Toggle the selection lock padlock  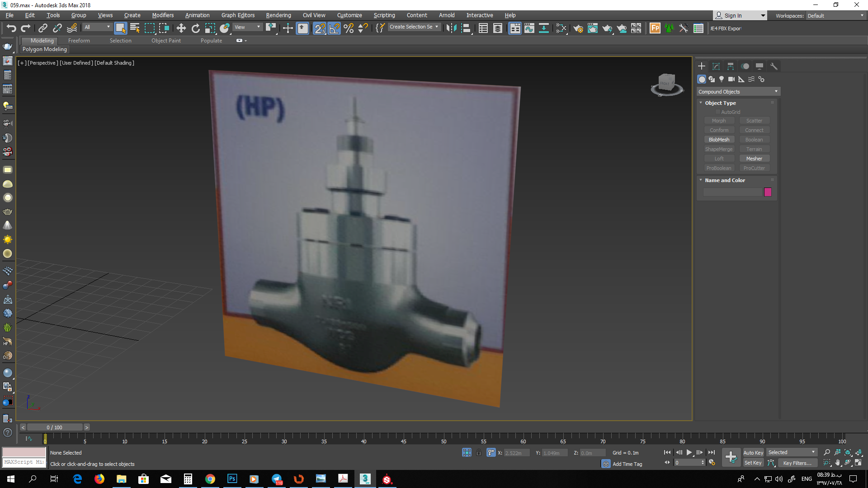click(479, 452)
